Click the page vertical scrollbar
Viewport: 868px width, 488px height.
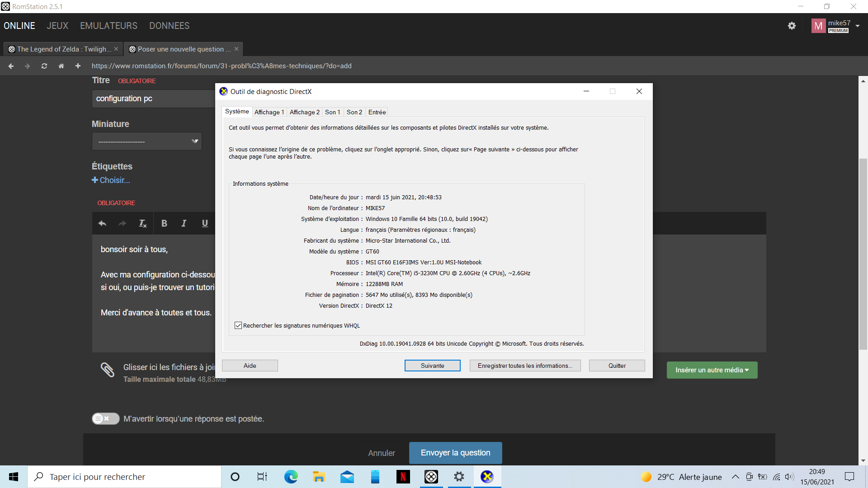[863, 253]
